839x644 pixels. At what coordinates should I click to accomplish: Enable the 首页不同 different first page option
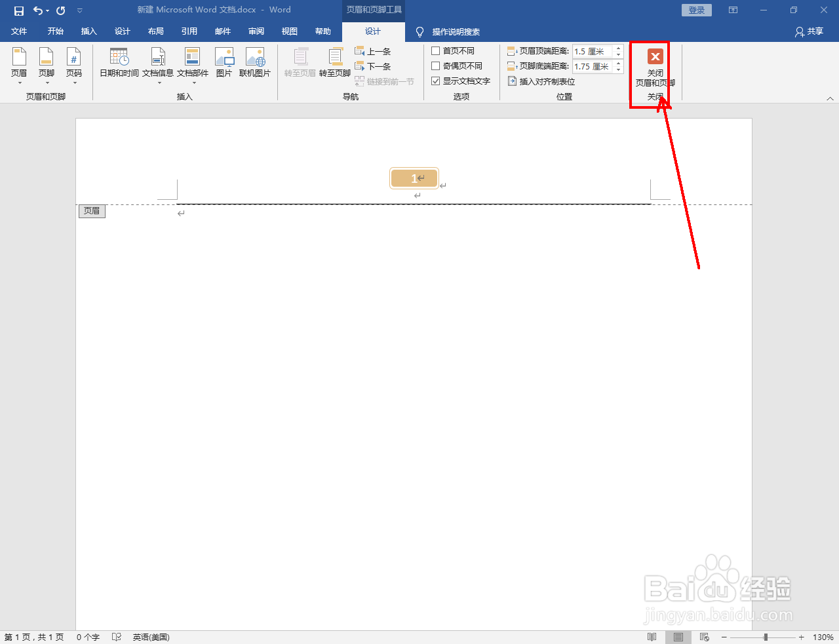click(436, 50)
